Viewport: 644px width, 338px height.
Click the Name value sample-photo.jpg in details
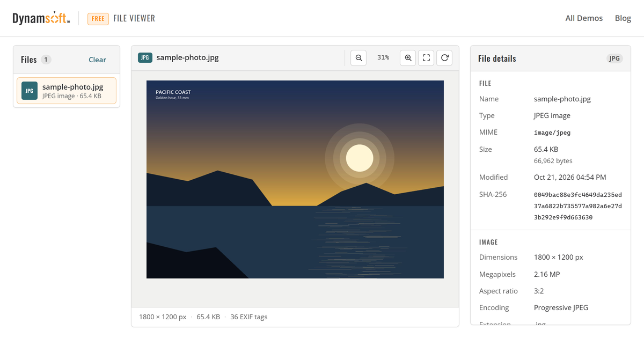point(562,99)
